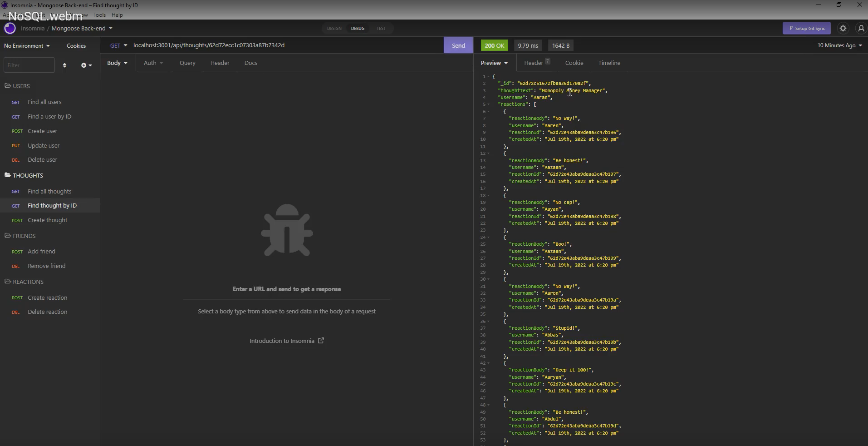Switch to the TEST view
This screenshot has width=868, height=446.
coord(381,28)
